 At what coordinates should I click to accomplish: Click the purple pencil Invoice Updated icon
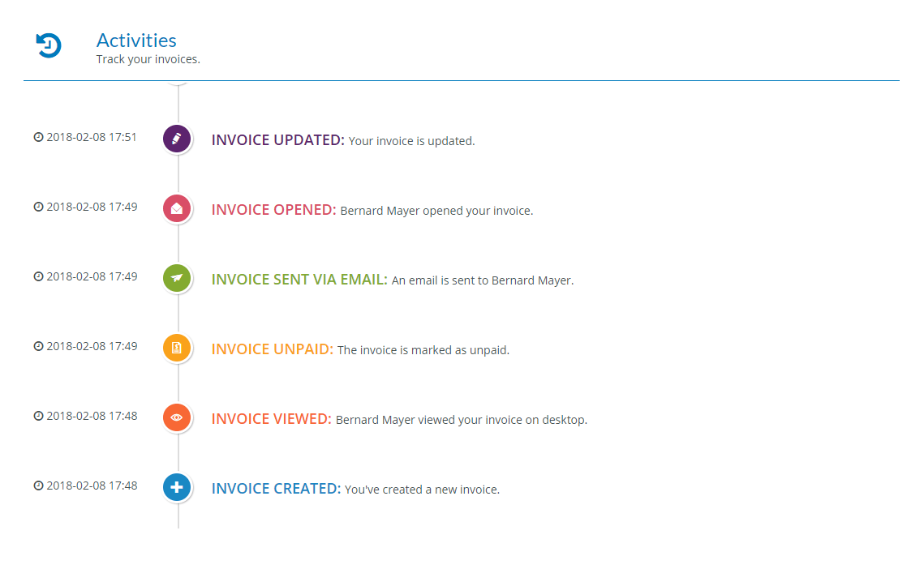177,139
